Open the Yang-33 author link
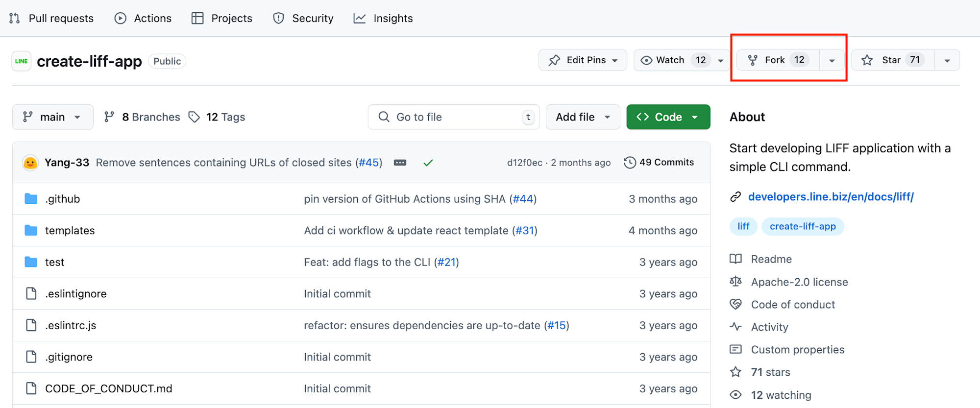The width and height of the screenshot is (980, 408). (67, 163)
